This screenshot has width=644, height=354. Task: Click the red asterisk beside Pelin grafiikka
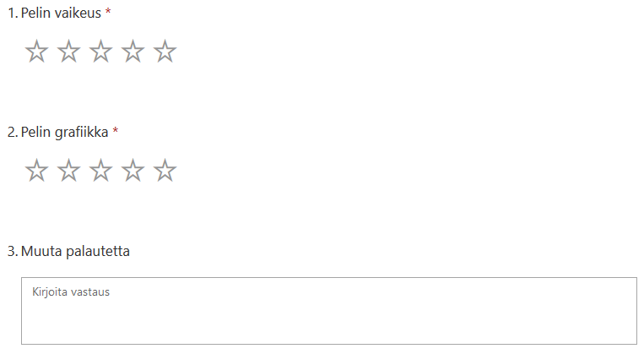tap(116, 132)
